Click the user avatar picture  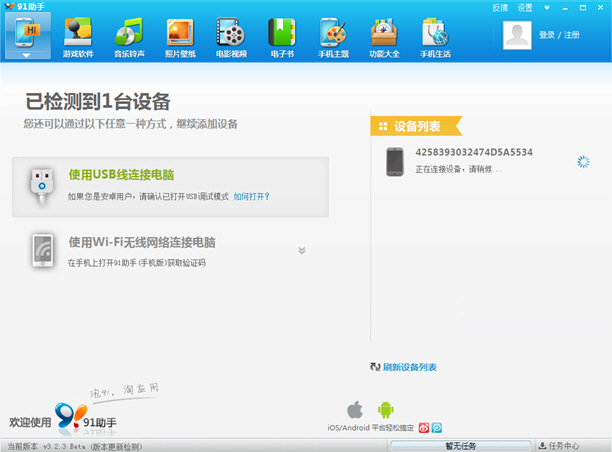coord(517,35)
